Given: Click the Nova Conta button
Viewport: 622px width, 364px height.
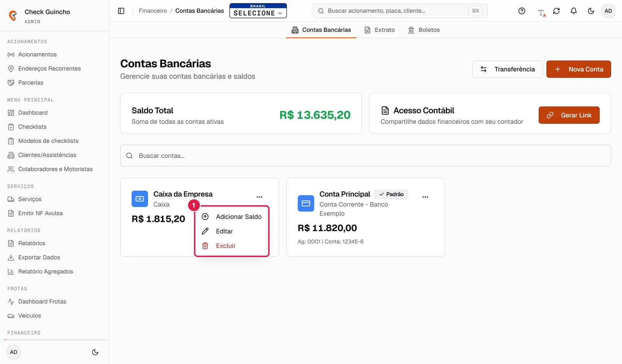Looking at the screenshot, I should click(x=578, y=69).
